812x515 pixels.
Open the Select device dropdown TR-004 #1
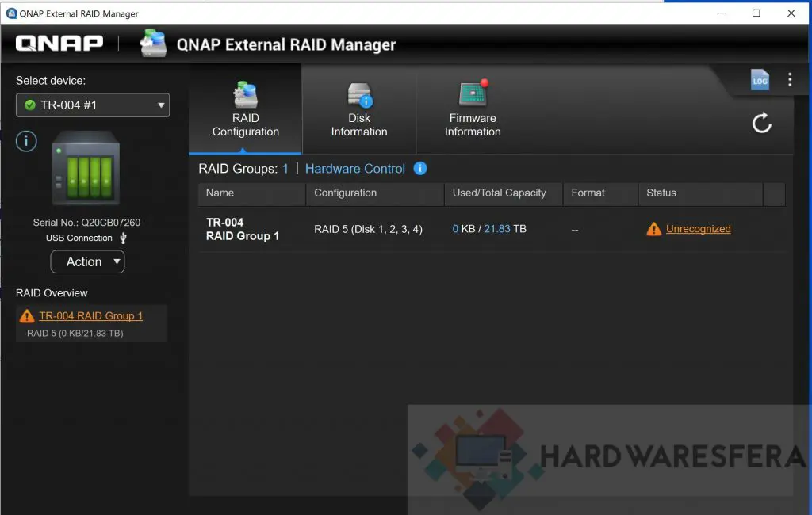93,105
